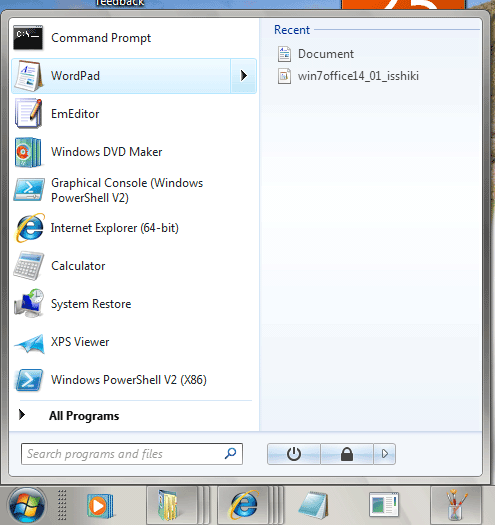Open the Paint brushes icon on taskbar

pos(455,505)
